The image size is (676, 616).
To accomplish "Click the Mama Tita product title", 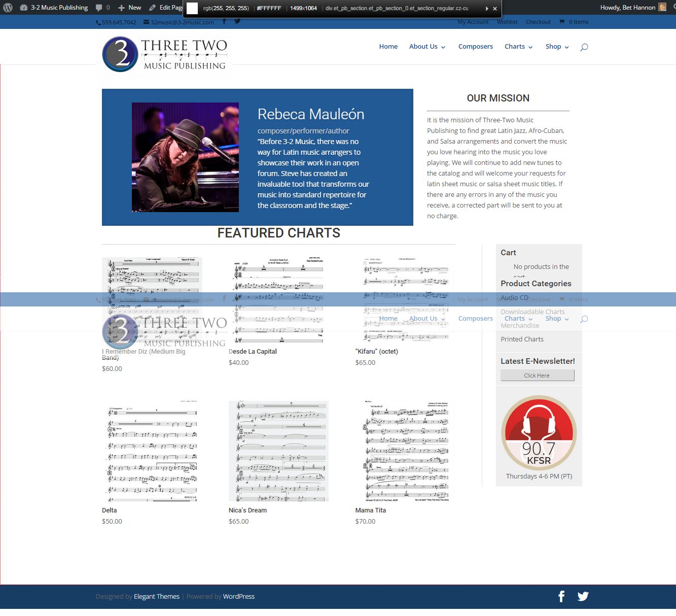I will pos(371,510).
